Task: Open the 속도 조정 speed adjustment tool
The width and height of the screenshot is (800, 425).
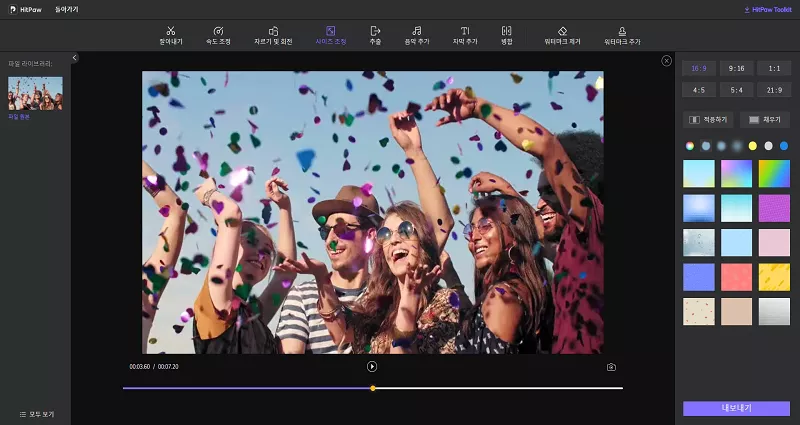Action: (218, 35)
